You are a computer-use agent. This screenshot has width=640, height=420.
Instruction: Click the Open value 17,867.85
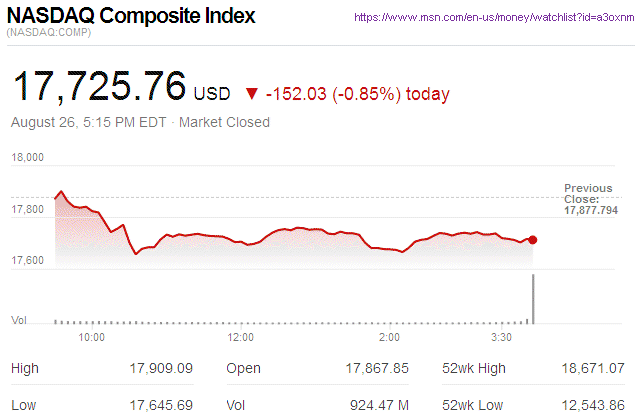click(x=376, y=368)
